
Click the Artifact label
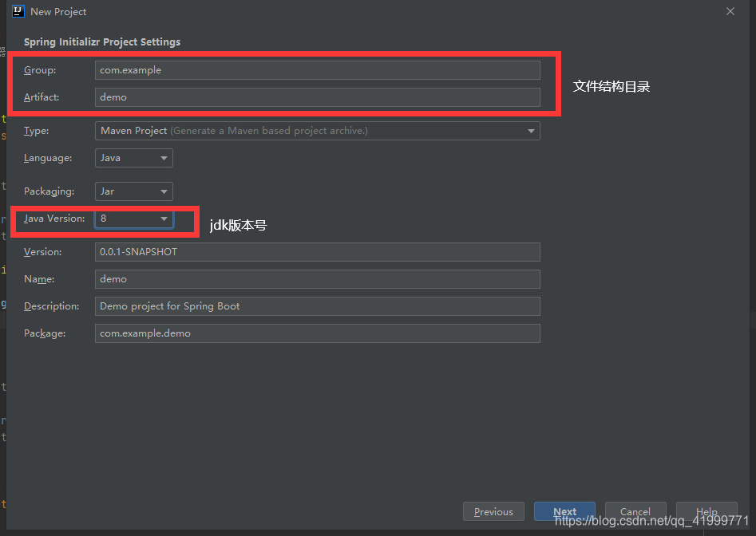pos(42,97)
